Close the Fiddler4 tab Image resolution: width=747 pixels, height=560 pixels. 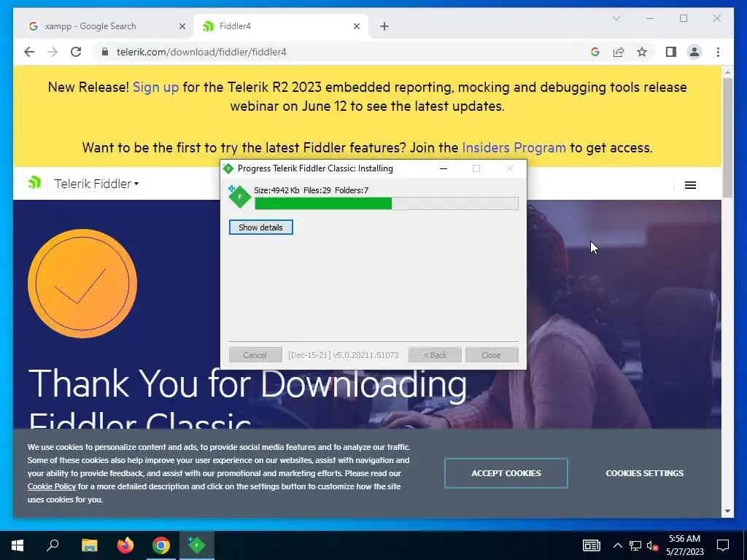pyautogui.click(x=356, y=26)
